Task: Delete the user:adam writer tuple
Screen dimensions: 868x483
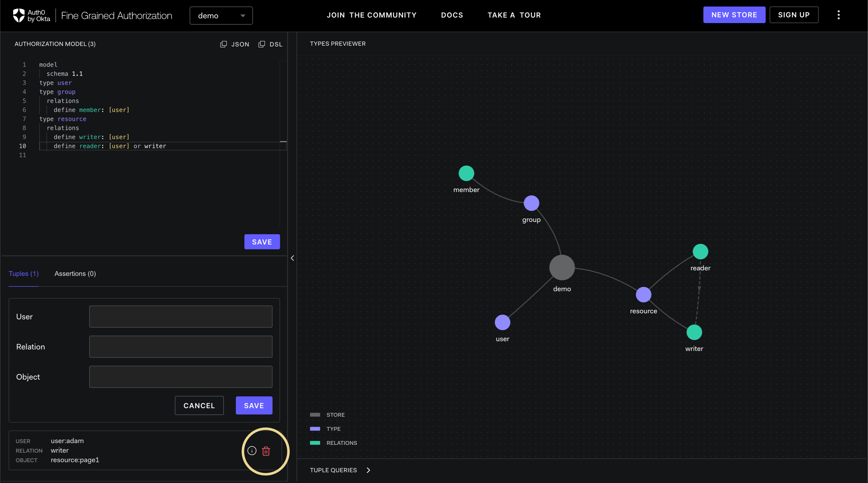Action: pos(266,451)
